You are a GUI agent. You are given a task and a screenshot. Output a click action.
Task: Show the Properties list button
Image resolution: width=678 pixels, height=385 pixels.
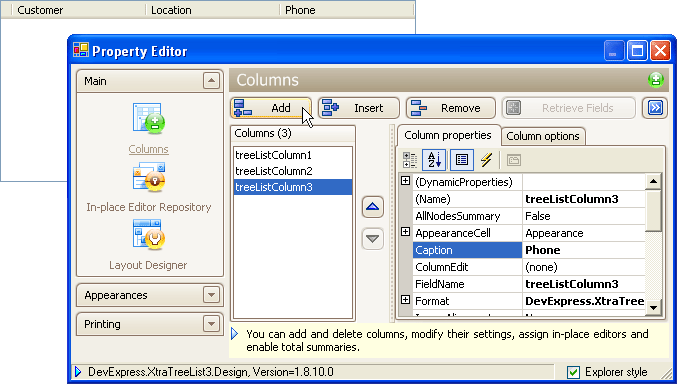(461, 160)
